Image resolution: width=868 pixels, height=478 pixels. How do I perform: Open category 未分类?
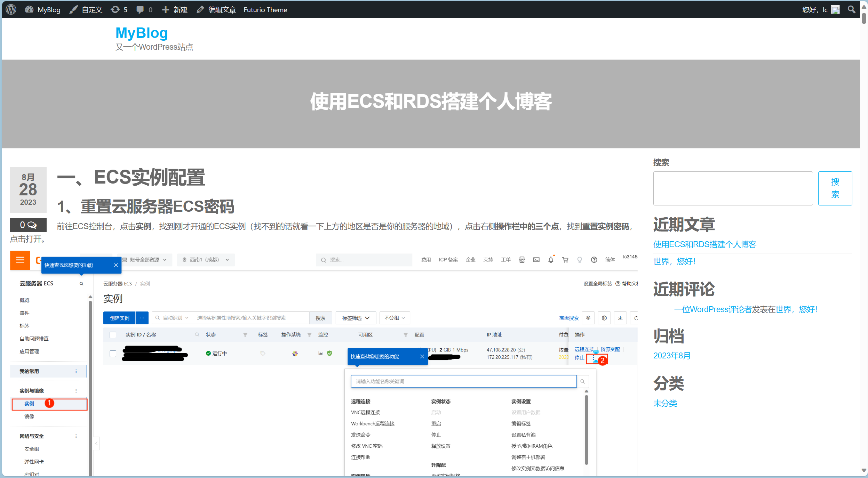point(665,403)
